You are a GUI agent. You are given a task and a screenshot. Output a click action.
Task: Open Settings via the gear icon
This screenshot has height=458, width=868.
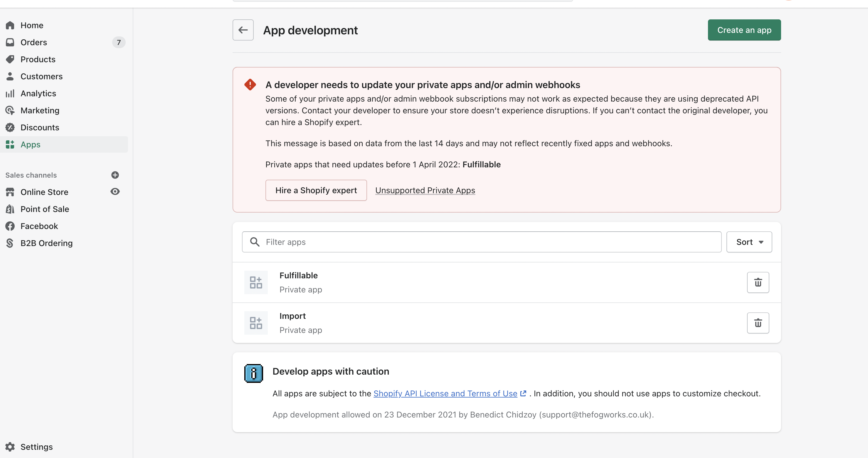tap(10, 447)
